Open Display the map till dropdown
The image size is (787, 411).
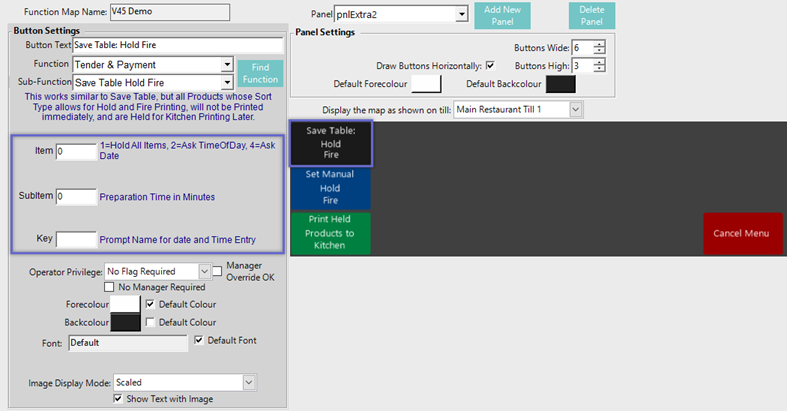coord(576,109)
